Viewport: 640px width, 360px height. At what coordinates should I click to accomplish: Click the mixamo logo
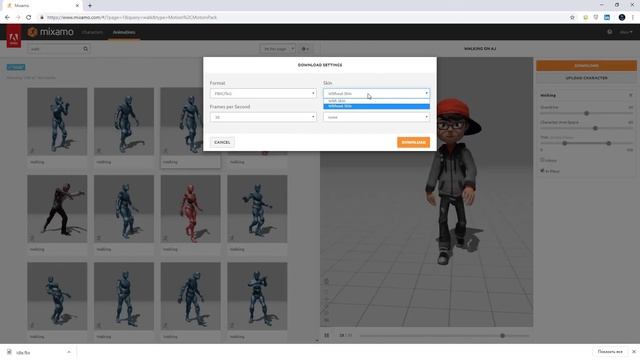51,32
